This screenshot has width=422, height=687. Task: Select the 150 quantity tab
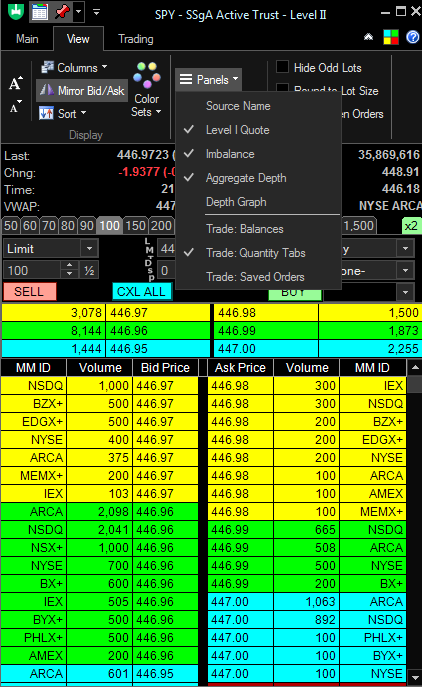(135, 226)
